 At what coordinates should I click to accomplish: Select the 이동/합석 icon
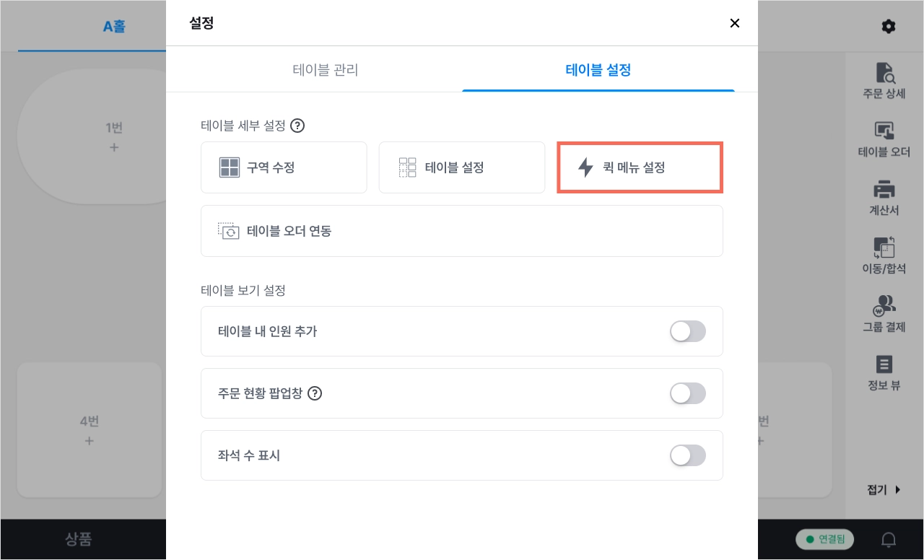[884, 256]
